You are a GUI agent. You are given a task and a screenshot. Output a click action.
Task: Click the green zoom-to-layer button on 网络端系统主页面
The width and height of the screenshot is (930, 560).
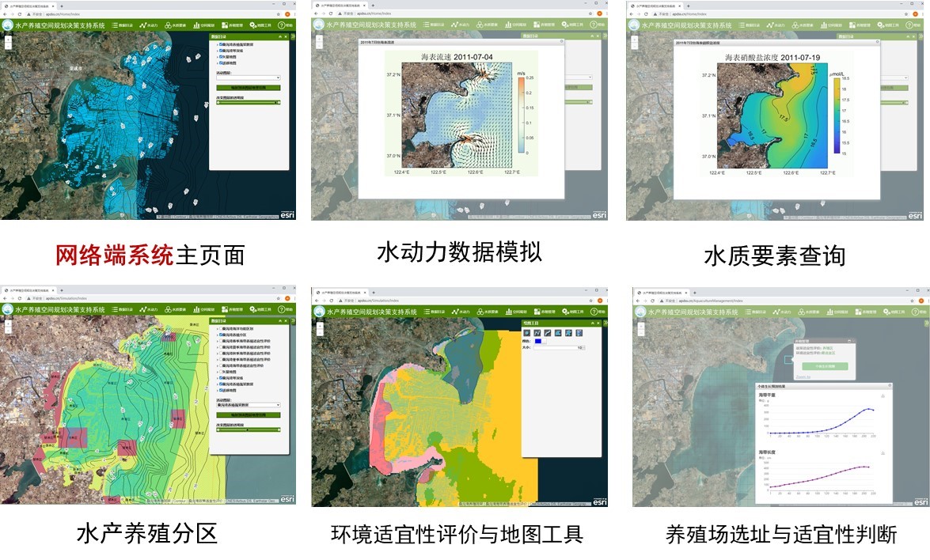click(249, 87)
